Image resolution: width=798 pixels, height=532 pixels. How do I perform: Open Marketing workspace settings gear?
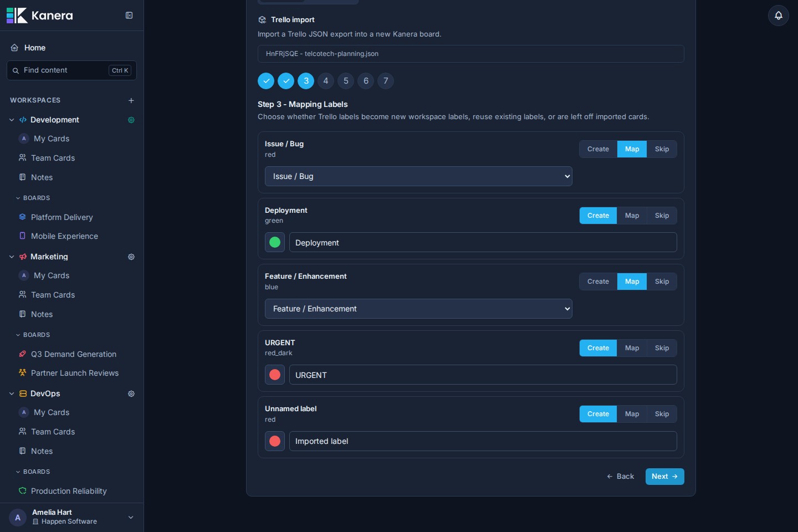click(131, 257)
